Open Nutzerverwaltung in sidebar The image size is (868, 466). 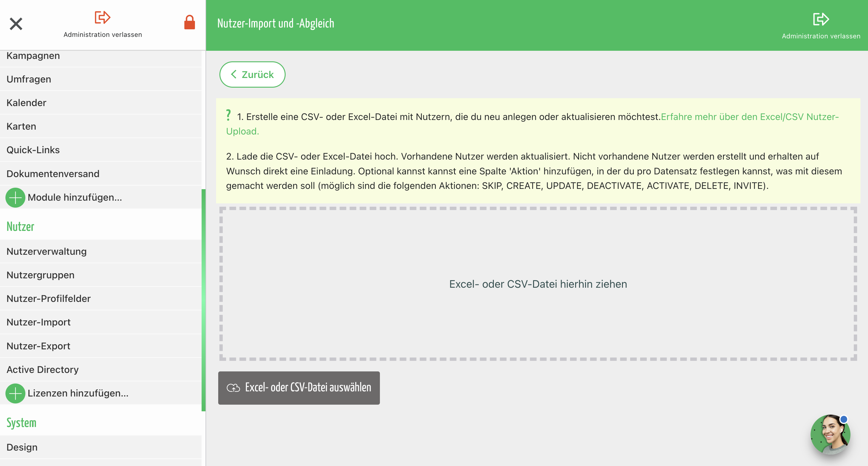[x=101, y=252]
